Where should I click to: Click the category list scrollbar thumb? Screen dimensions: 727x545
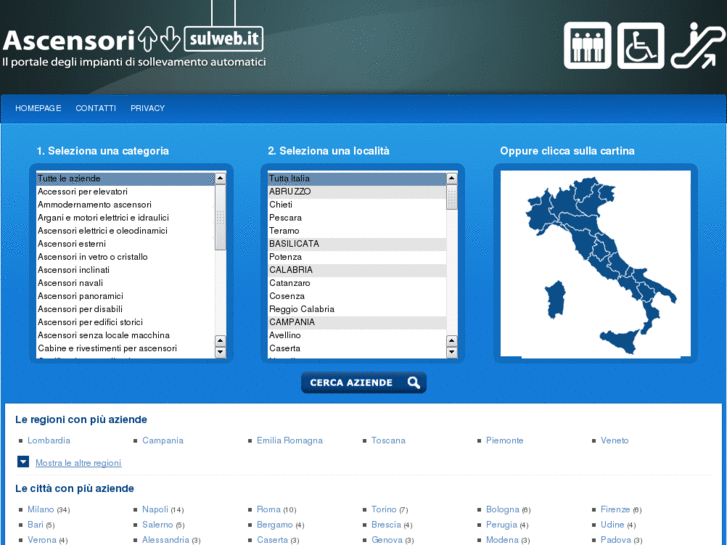point(220,218)
